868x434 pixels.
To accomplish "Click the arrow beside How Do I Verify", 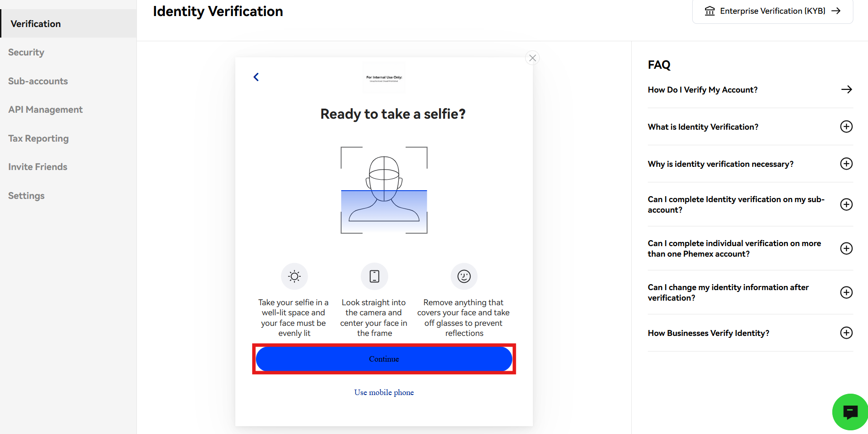I will (846, 90).
